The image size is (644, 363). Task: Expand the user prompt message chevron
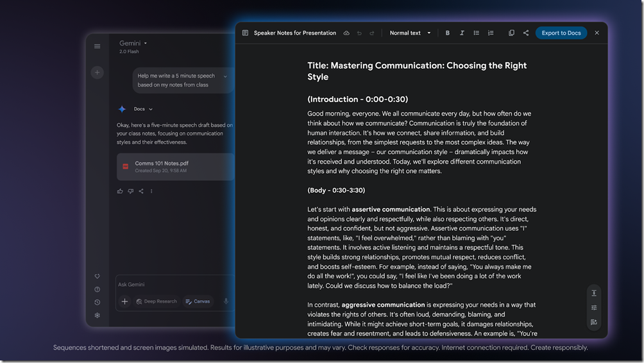(x=225, y=76)
